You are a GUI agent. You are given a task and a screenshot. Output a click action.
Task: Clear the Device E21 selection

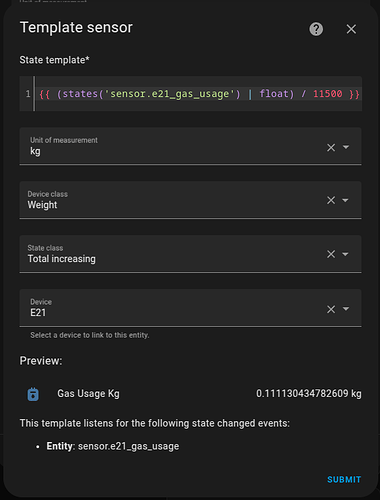pyautogui.click(x=331, y=309)
